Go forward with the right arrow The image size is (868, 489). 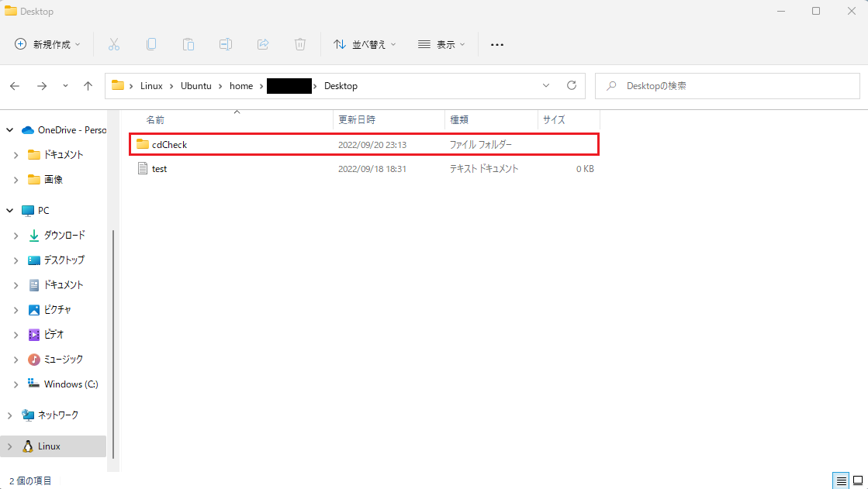[x=42, y=86]
